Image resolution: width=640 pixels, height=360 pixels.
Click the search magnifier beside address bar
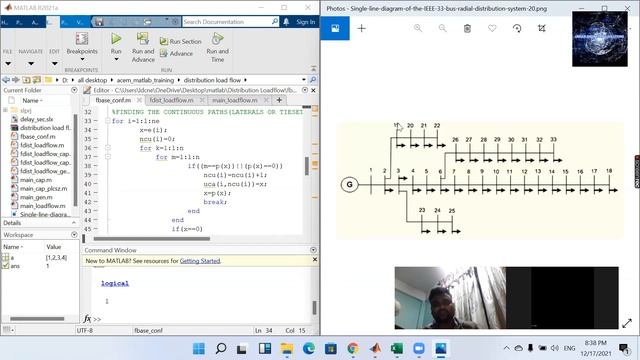pyautogui.click(x=313, y=80)
